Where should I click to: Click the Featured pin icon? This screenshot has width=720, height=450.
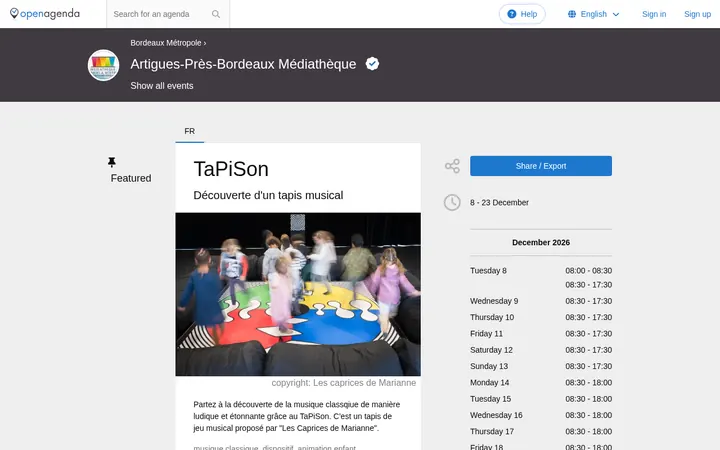point(112,162)
